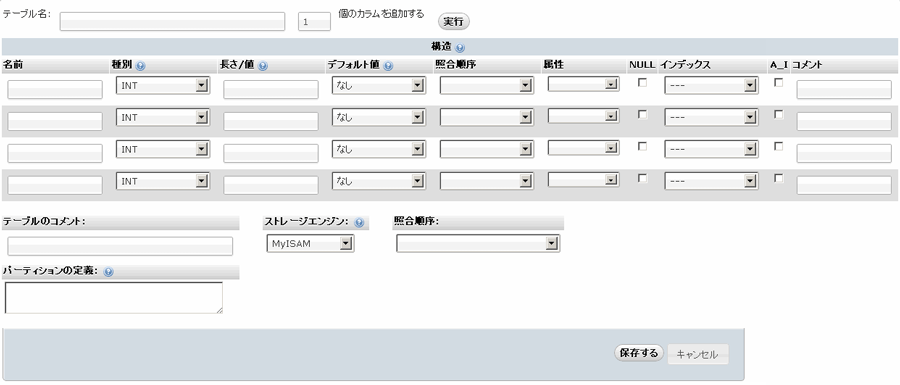Screen dimensions: 900x385
Task: Click the 属性 column header
Action: click(553, 65)
